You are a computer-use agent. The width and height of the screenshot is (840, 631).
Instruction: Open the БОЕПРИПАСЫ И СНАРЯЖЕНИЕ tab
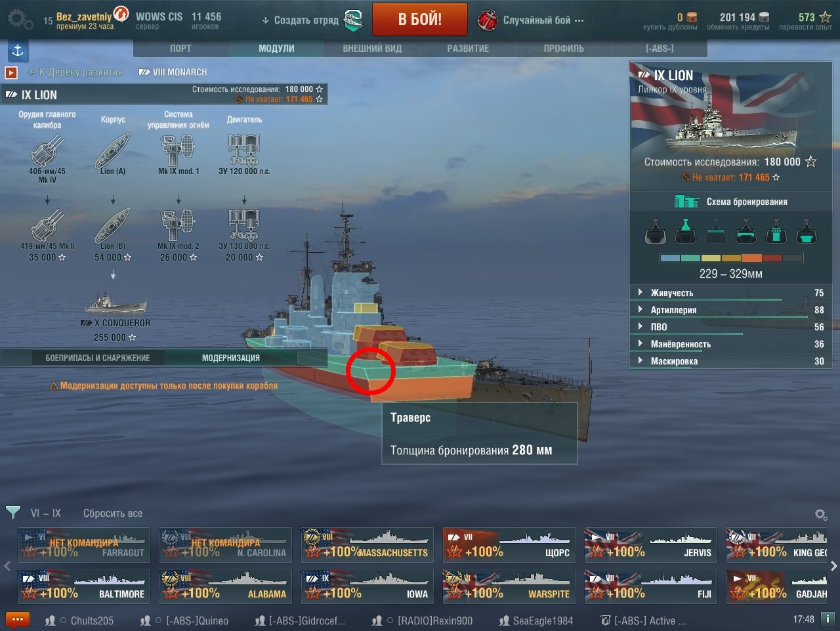pos(98,358)
